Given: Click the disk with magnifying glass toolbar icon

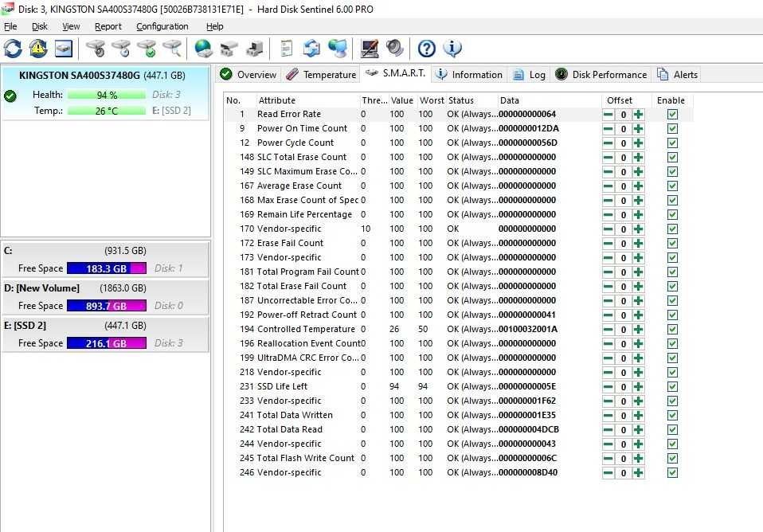Looking at the screenshot, I should [x=172, y=49].
